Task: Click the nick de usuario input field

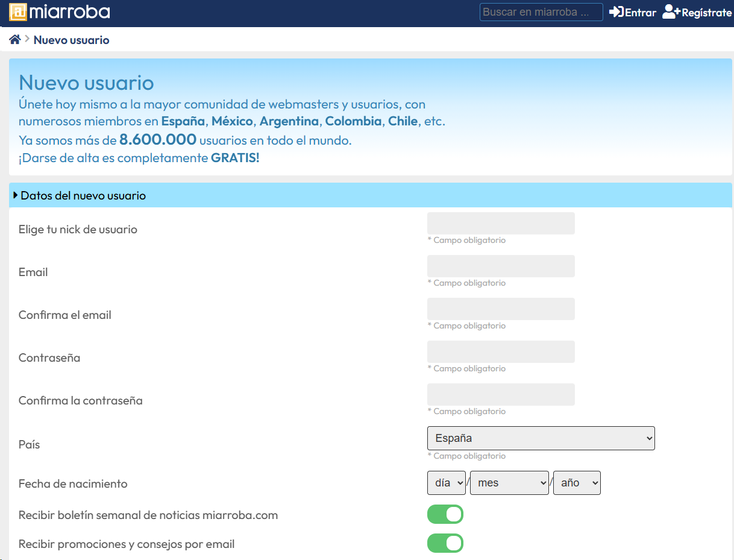Action: pos(501,223)
